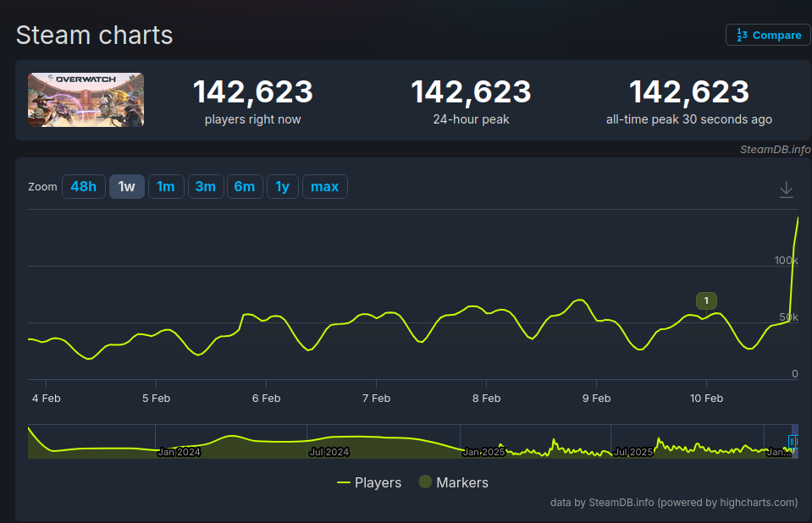812x523 pixels.
Task: Click the Compare button
Action: point(768,36)
